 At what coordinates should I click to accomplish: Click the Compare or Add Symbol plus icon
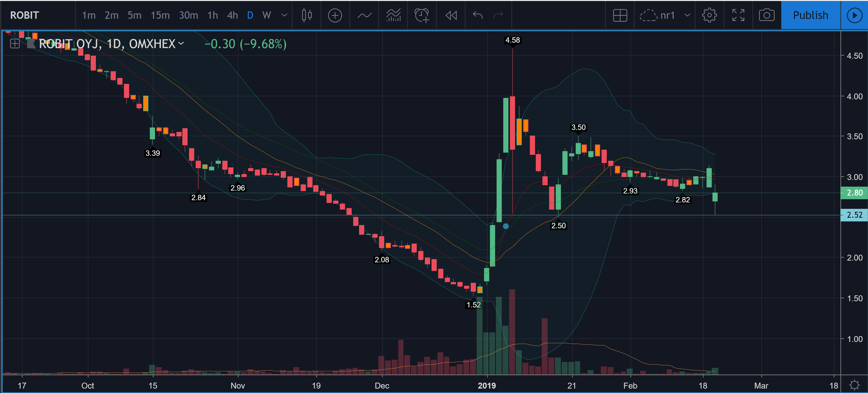pyautogui.click(x=335, y=15)
